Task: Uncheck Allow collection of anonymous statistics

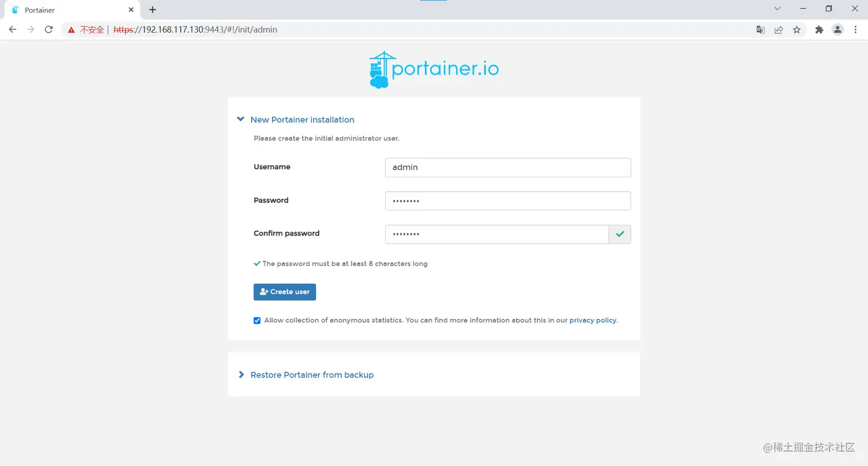Action: [257, 321]
